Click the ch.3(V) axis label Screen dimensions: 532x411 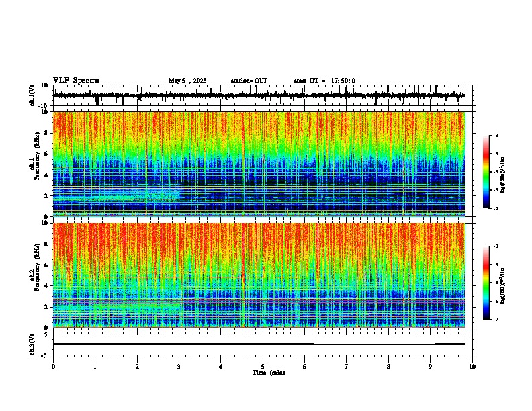point(32,345)
